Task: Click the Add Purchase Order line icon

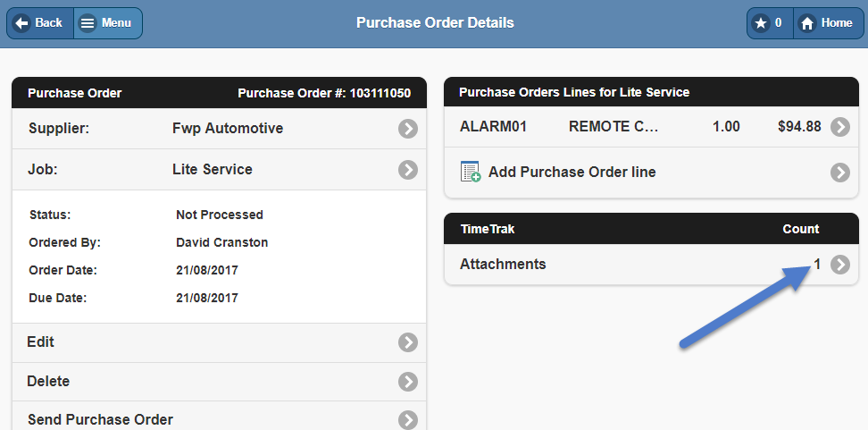Action: pyautogui.click(x=471, y=172)
